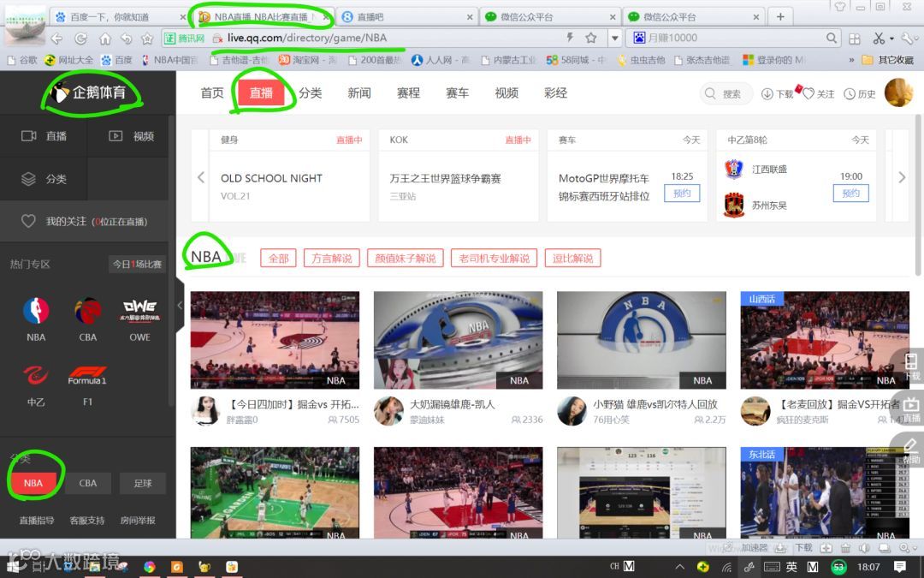Click the page vertical scrollbar
The height and width of the screenshot is (578, 924).
tap(919, 194)
